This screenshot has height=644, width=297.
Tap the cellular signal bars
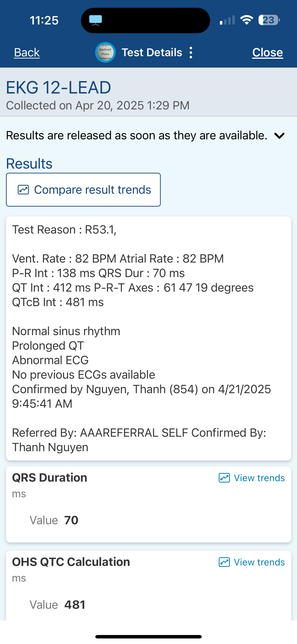pyautogui.click(x=227, y=20)
